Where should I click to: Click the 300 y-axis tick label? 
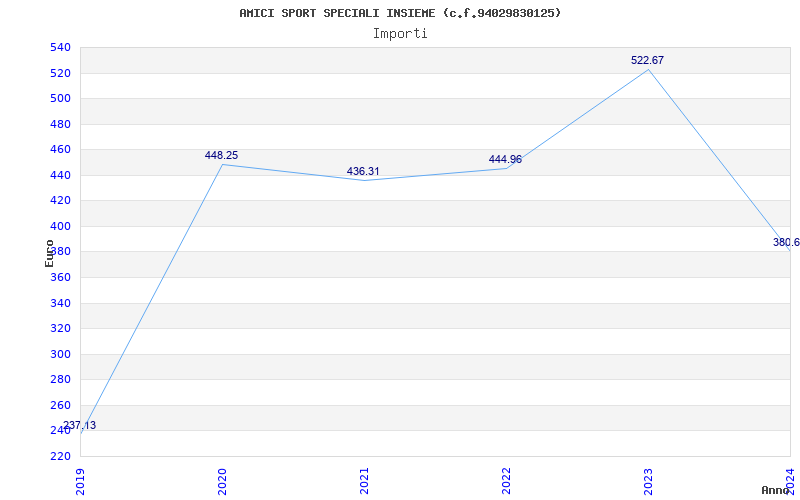point(60,354)
